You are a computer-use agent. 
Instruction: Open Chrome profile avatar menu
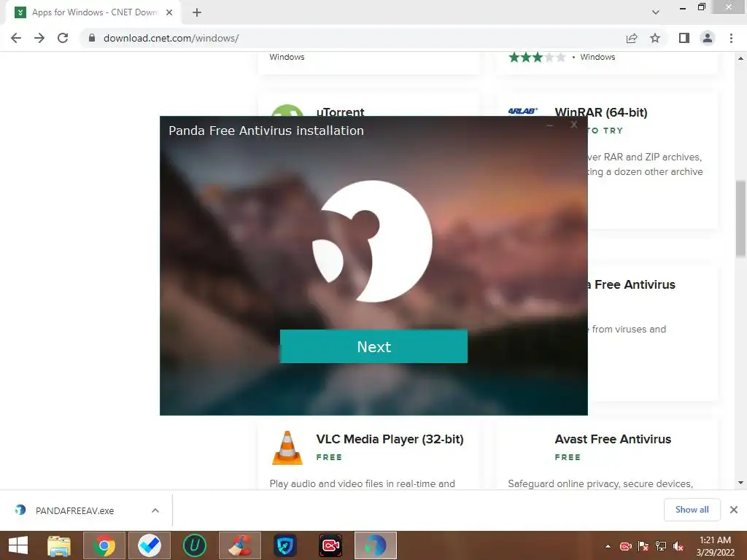point(708,38)
